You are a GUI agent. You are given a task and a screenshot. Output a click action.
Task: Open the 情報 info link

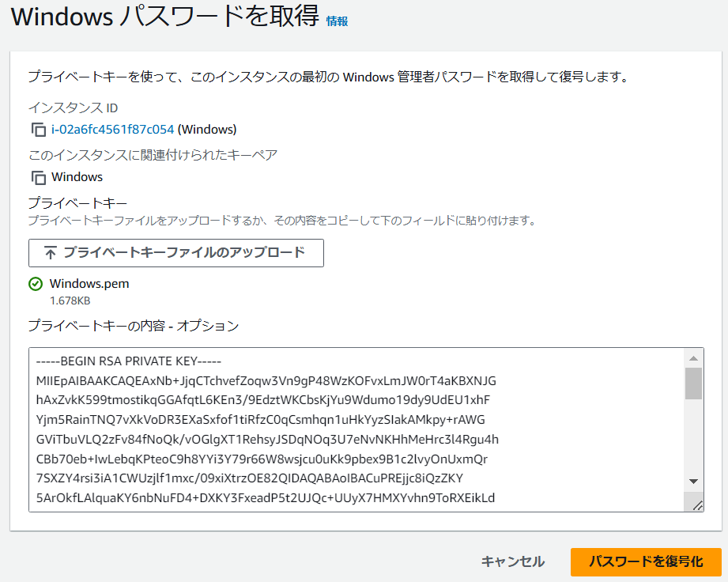point(337,21)
